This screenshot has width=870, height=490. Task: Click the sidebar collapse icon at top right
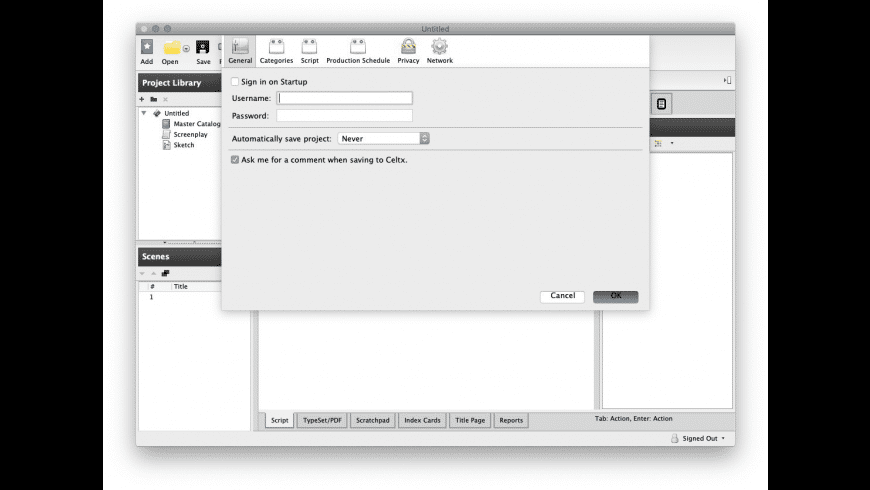727,80
